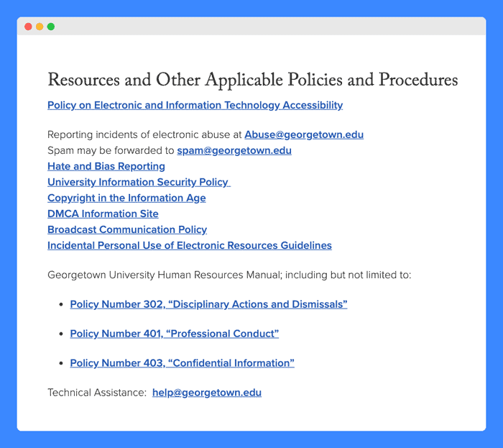Visit Copyright in the Information Age
This screenshot has width=503, height=448.
tap(126, 198)
